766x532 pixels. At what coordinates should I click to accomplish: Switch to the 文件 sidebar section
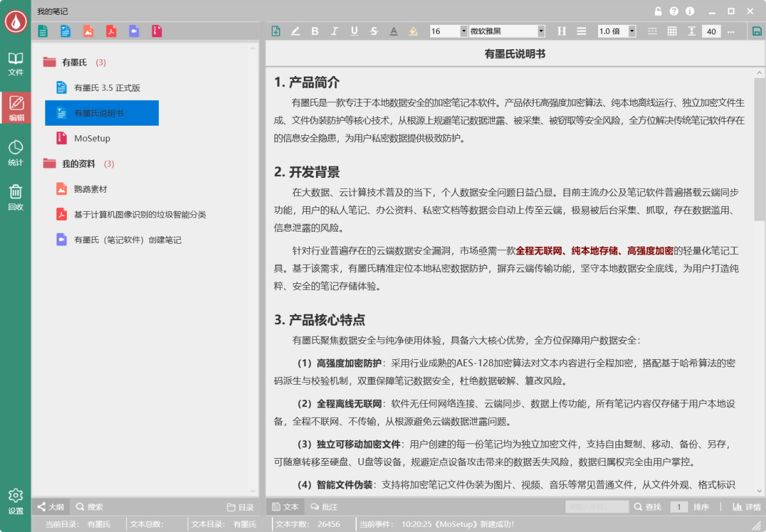pyautogui.click(x=15, y=64)
